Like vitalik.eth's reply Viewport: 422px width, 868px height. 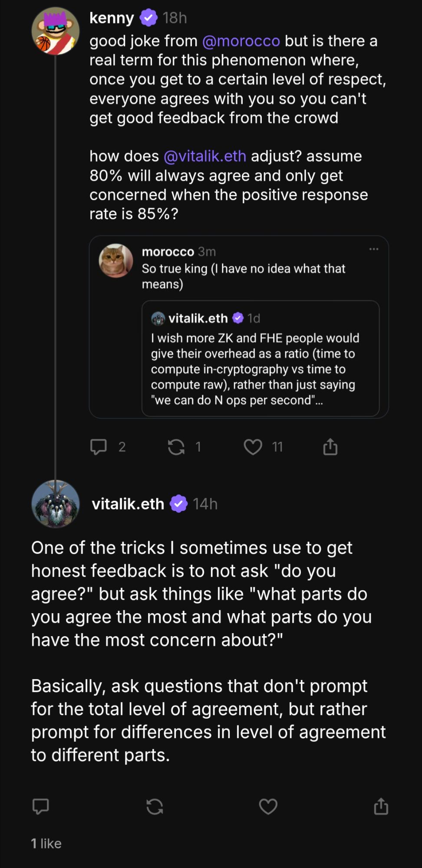268,806
